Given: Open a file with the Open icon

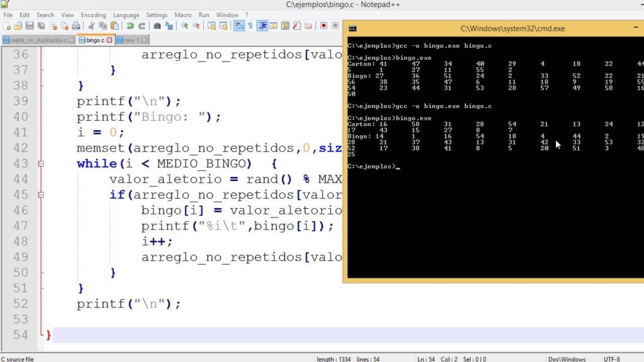Looking at the screenshot, I should point(19,27).
